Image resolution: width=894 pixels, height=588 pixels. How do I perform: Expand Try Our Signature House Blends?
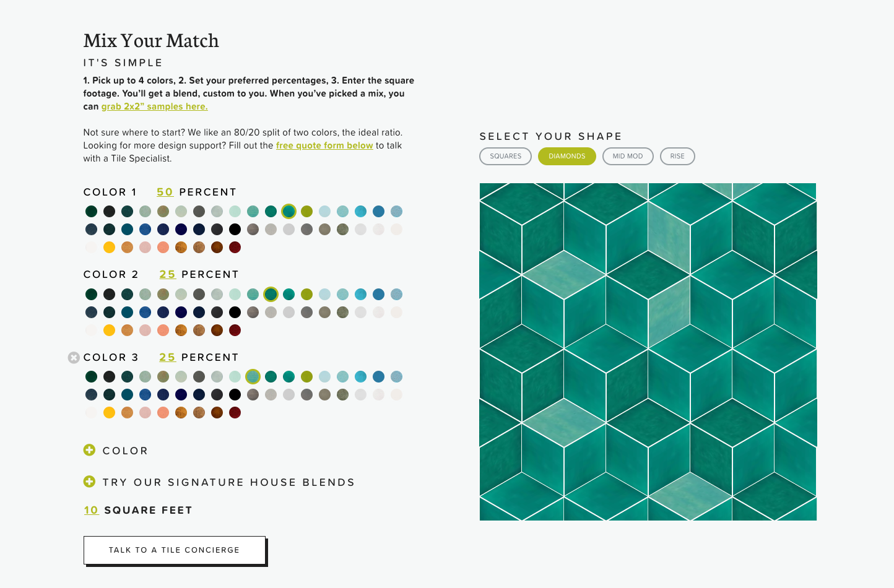tap(228, 482)
